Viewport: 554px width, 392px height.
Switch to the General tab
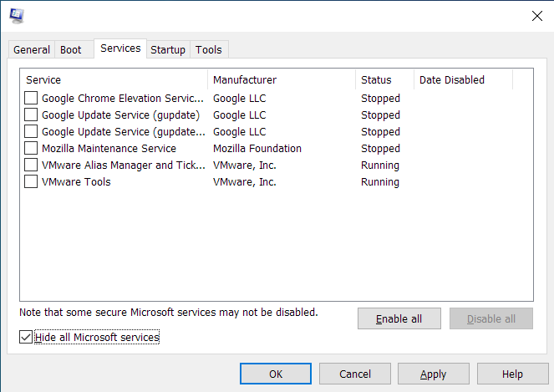[x=32, y=50]
